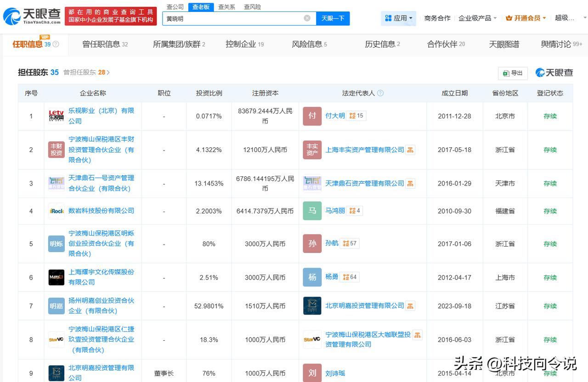
Task: Open person link 付大明
Action: point(335,116)
